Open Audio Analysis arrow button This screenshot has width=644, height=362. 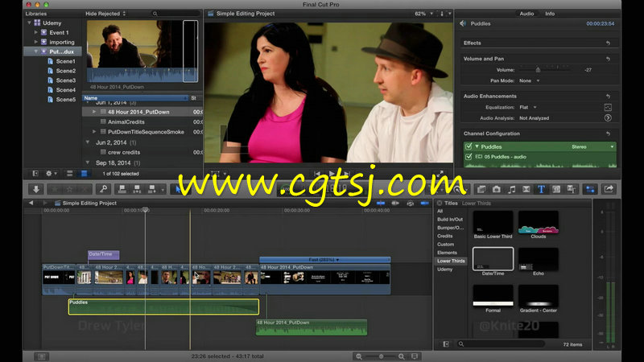608,118
